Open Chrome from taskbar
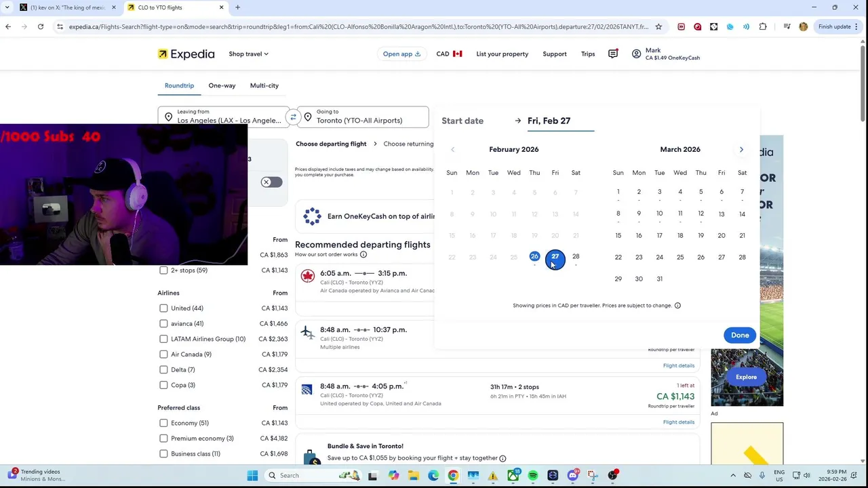The height and width of the screenshot is (488, 868). (x=453, y=476)
